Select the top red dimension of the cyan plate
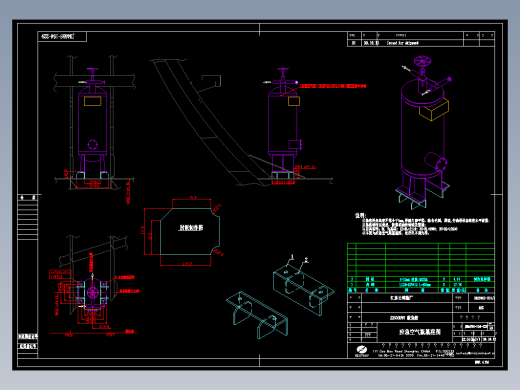Image resolution: width=520 pixels, height=390 pixels. click(192, 199)
